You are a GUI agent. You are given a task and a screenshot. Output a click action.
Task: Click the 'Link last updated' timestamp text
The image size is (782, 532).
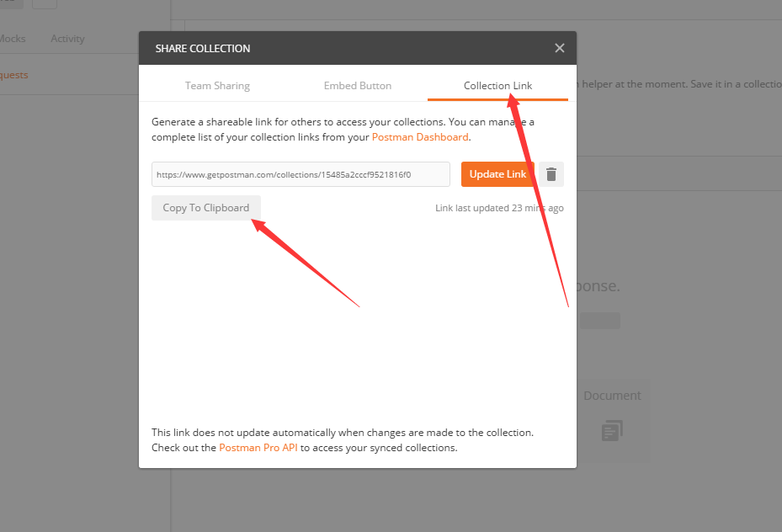(x=499, y=208)
